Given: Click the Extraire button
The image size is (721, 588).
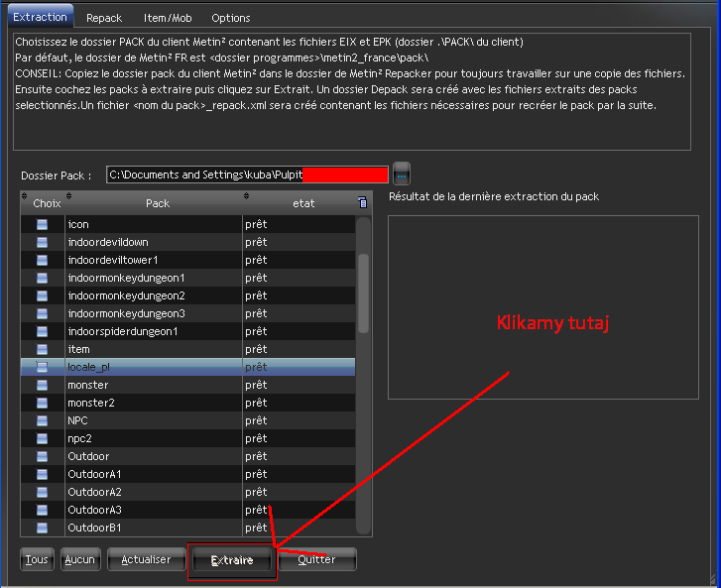Looking at the screenshot, I should 232,560.
